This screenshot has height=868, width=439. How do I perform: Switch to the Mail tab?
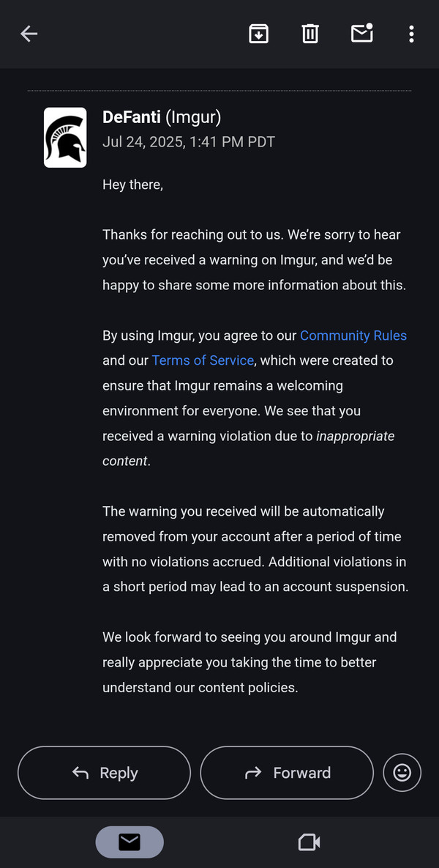tap(130, 842)
